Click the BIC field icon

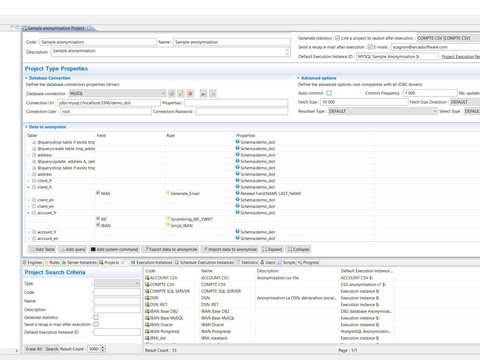click(x=98, y=219)
